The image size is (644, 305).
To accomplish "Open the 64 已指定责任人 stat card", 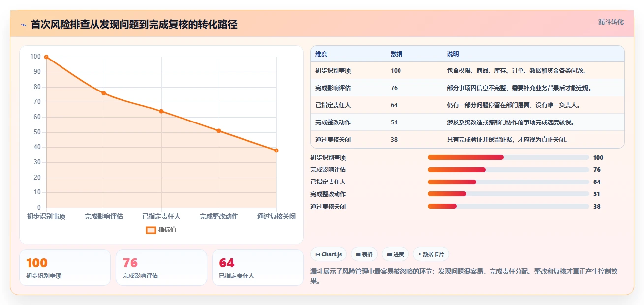I will point(258,268).
